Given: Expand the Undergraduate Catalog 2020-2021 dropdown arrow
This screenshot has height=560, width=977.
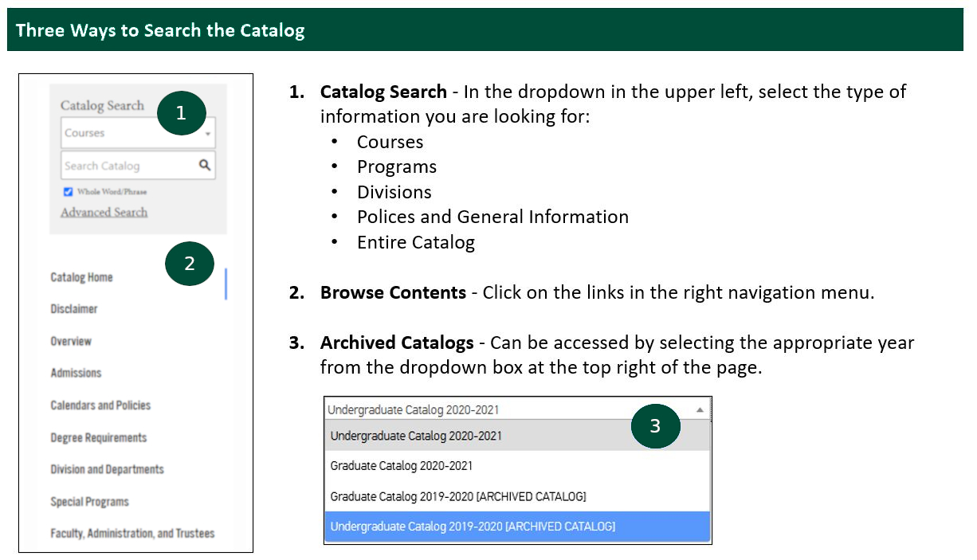Looking at the screenshot, I should (x=700, y=409).
